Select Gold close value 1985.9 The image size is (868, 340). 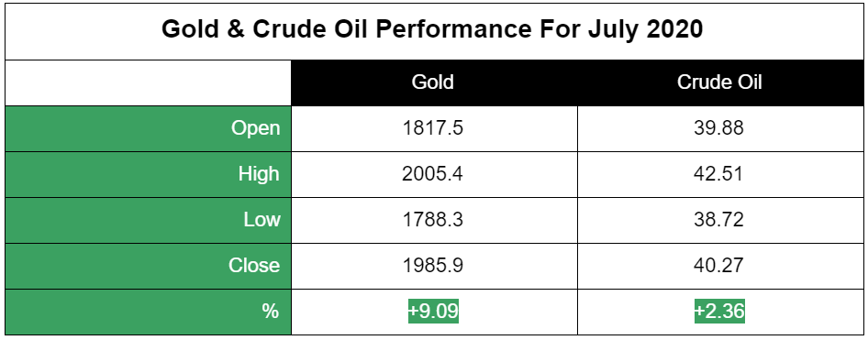pyautogui.click(x=433, y=266)
